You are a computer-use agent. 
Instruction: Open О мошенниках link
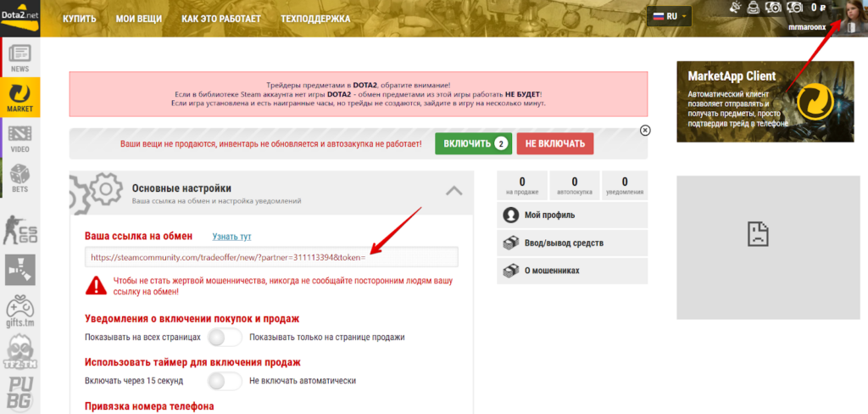point(572,271)
